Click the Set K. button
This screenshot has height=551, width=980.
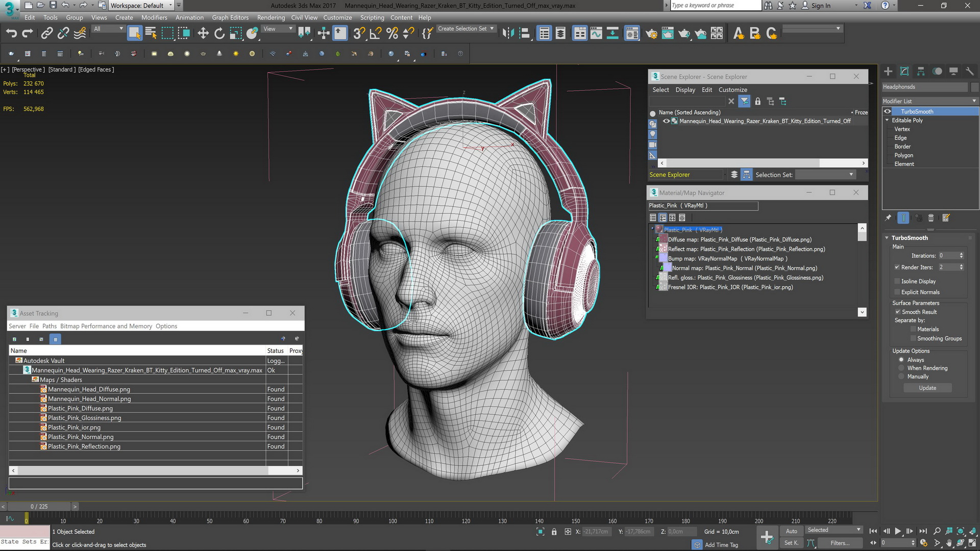click(792, 543)
